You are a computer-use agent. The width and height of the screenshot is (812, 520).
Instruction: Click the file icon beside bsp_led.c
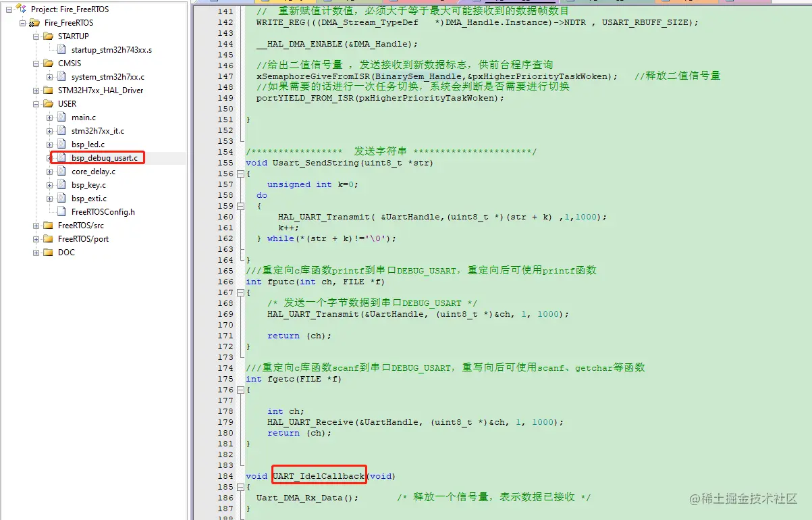click(x=61, y=144)
